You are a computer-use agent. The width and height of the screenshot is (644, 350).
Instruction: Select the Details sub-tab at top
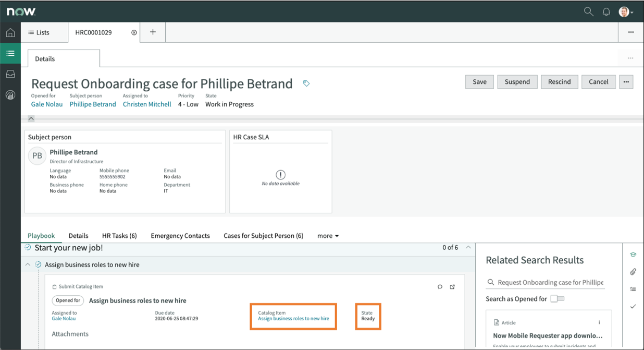[x=64, y=58]
